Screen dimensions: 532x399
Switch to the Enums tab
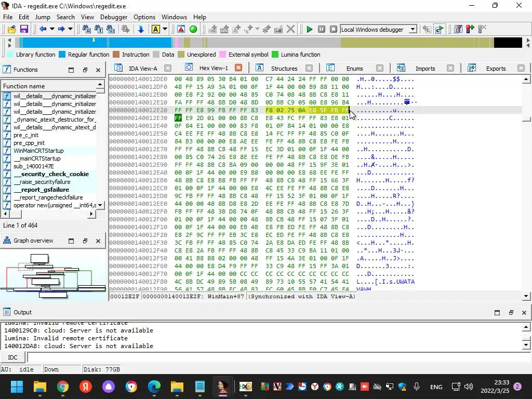354,68
